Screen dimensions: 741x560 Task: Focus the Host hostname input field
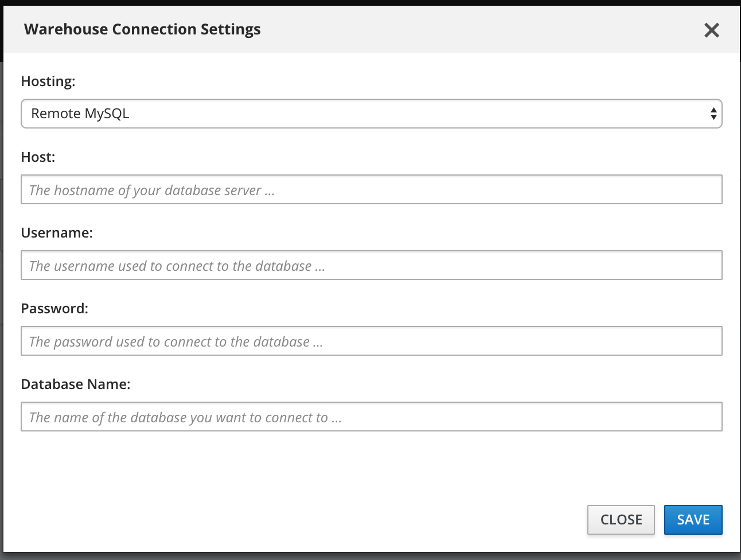coord(371,189)
